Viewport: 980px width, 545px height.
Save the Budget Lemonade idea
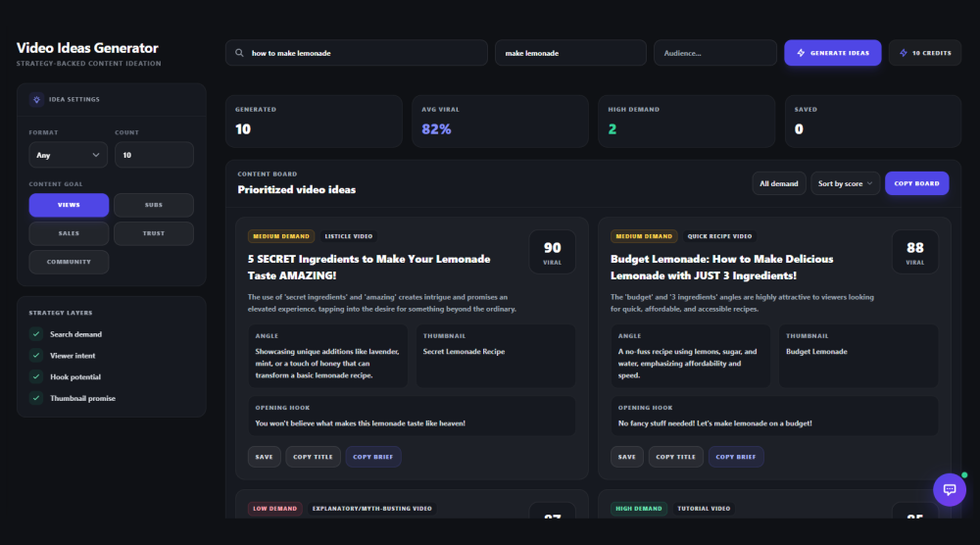pos(627,457)
